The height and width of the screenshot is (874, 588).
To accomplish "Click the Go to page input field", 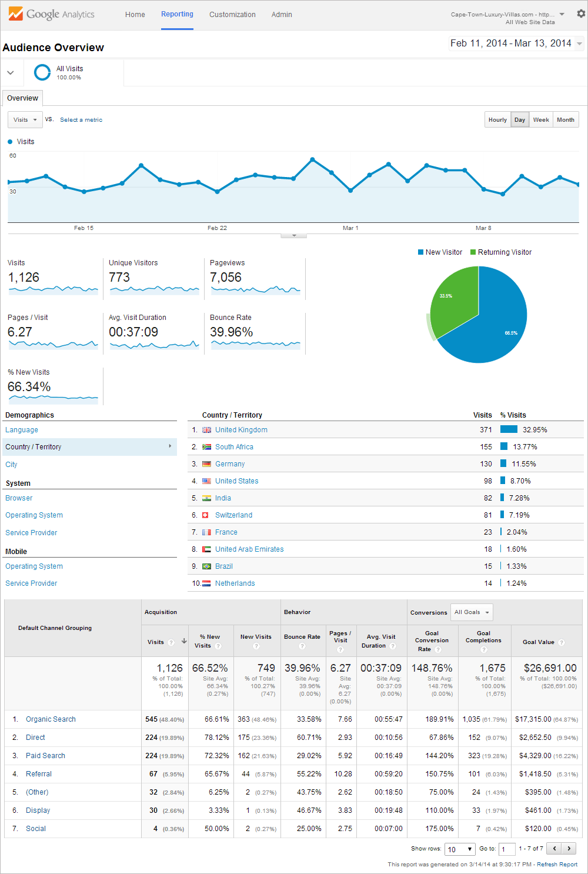I will [507, 849].
